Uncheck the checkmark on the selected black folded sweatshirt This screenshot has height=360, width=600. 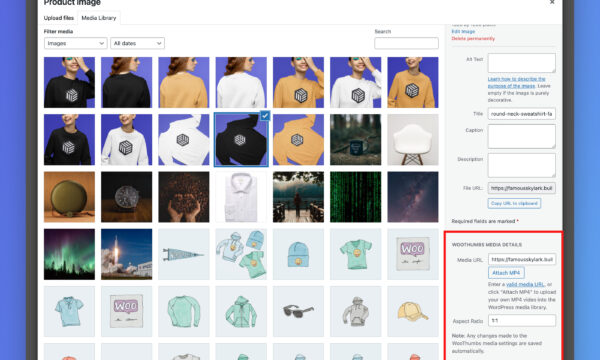265,115
